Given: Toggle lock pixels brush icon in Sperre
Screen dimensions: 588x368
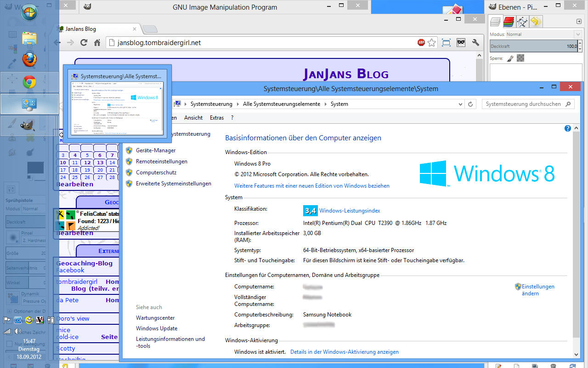Looking at the screenshot, I should 510,58.
